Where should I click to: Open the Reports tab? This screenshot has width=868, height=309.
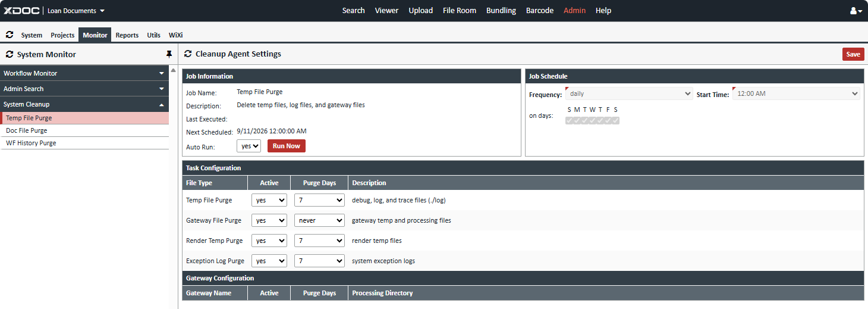(127, 35)
